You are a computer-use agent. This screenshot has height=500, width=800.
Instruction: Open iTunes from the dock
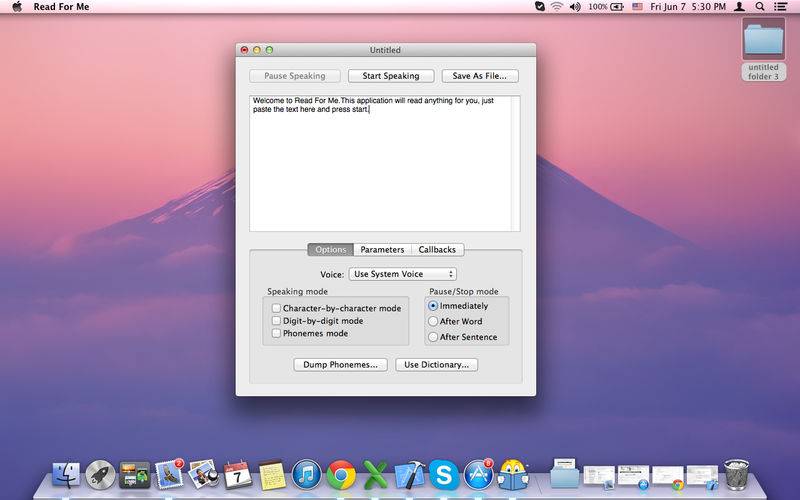click(x=306, y=475)
